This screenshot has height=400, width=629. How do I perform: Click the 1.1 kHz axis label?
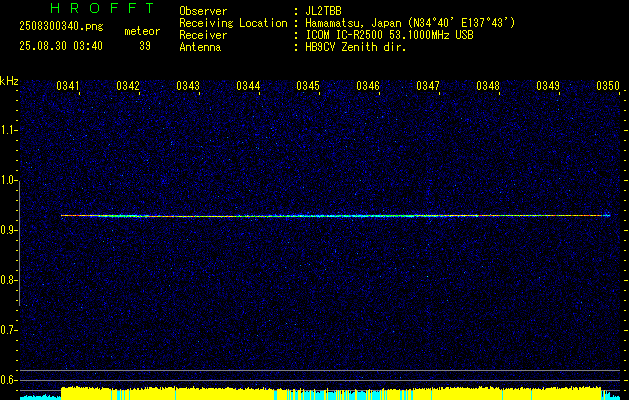8,130
